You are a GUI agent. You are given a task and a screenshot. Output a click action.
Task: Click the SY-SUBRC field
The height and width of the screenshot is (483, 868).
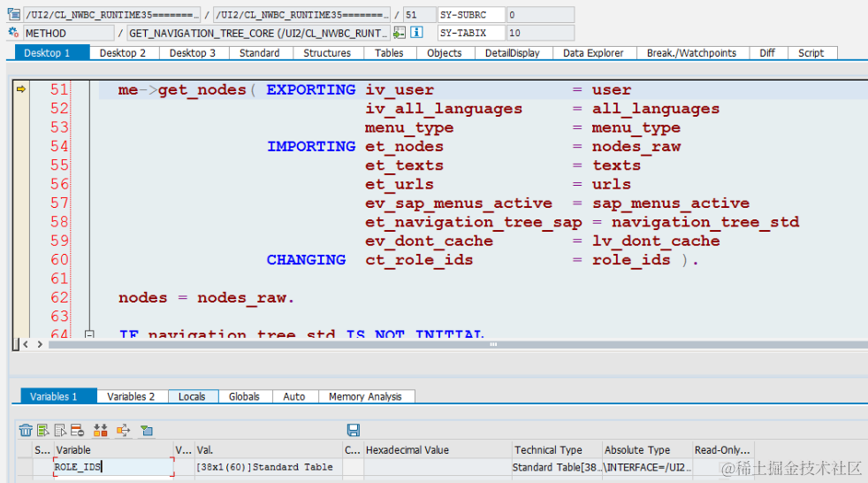pyautogui.click(x=471, y=14)
